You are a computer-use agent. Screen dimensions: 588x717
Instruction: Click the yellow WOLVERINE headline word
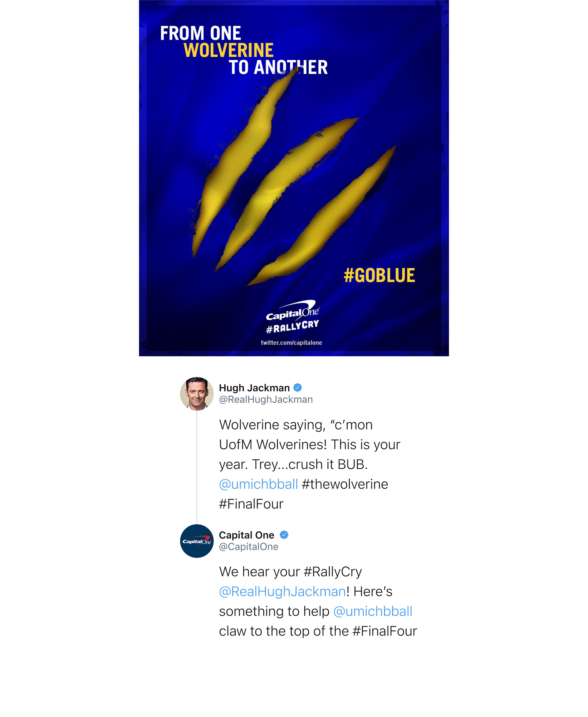point(228,50)
